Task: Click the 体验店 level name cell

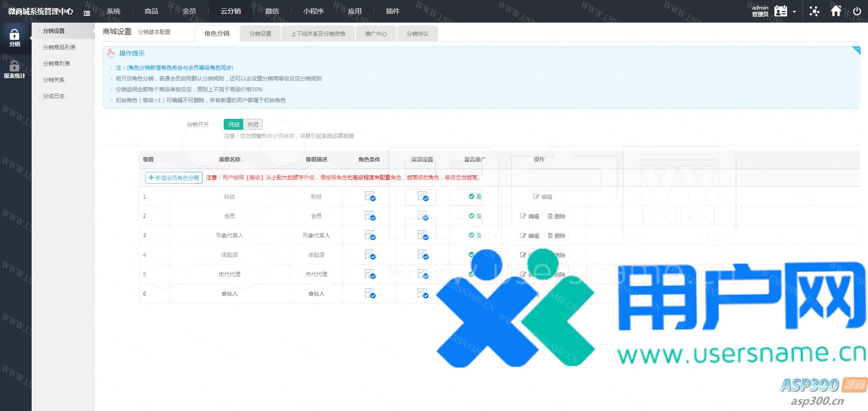Action: click(230, 255)
